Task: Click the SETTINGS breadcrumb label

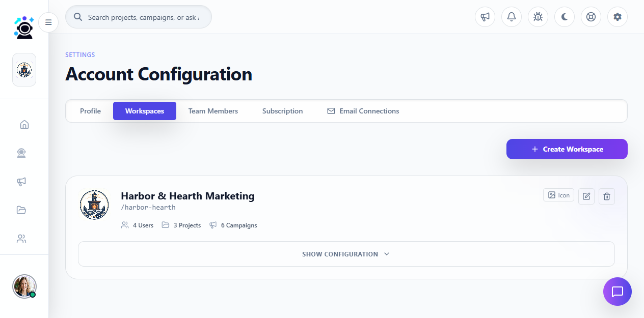Action: pos(80,55)
